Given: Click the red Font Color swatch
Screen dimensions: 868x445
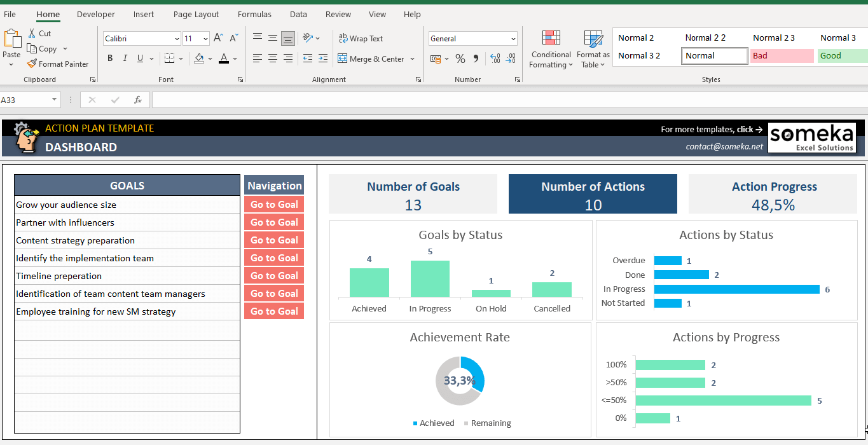Looking at the screenshot, I should point(224,58).
